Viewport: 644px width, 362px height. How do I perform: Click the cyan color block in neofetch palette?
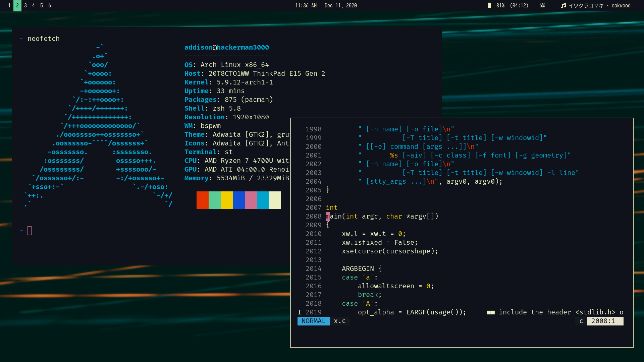(x=263, y=200)
